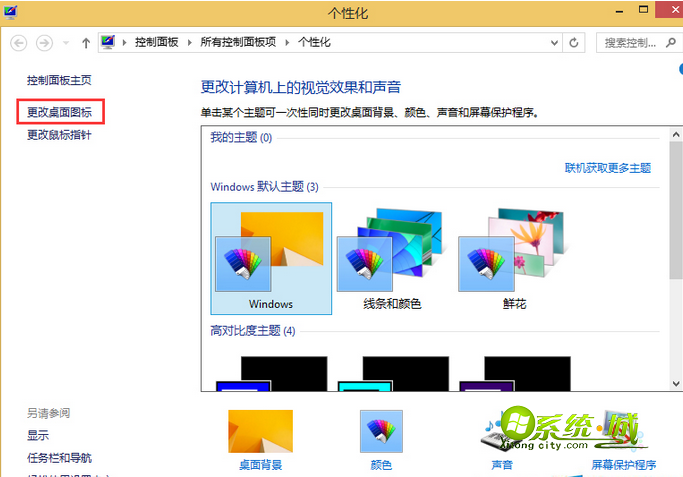Click 高对比度主题 (4) group header
Viewport: 683px width, 477px height.
253,331
